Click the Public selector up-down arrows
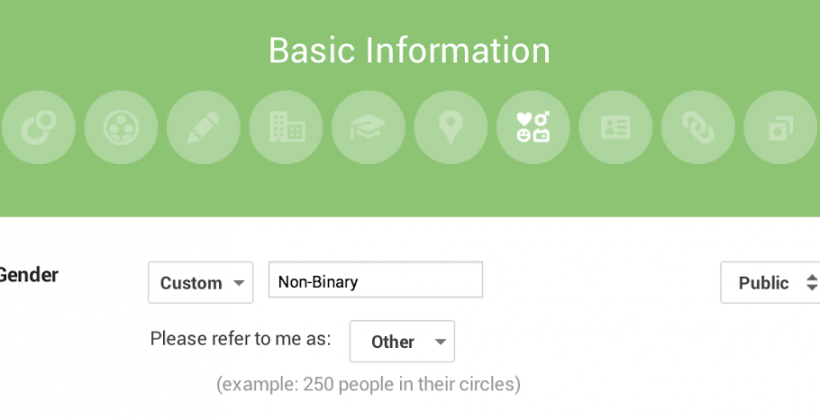The height and width of the screenshot is (420, 820). 812,283
